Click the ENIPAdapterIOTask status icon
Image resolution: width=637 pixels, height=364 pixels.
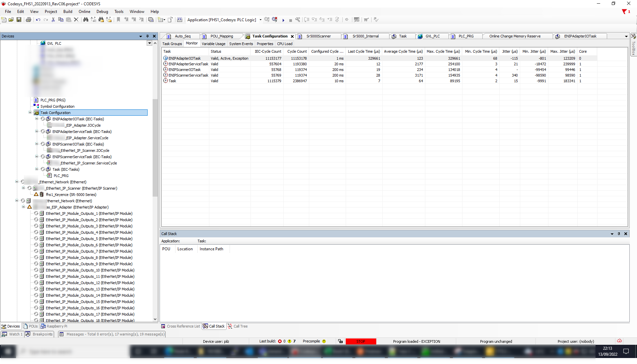coord(165,58)
